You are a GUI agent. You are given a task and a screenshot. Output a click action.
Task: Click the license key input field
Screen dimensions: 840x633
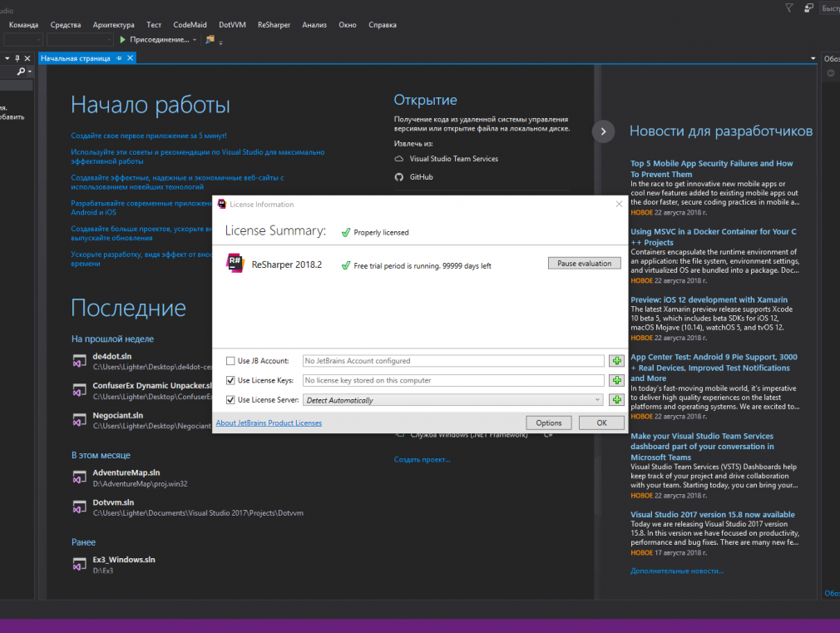(x=453, y=381)
